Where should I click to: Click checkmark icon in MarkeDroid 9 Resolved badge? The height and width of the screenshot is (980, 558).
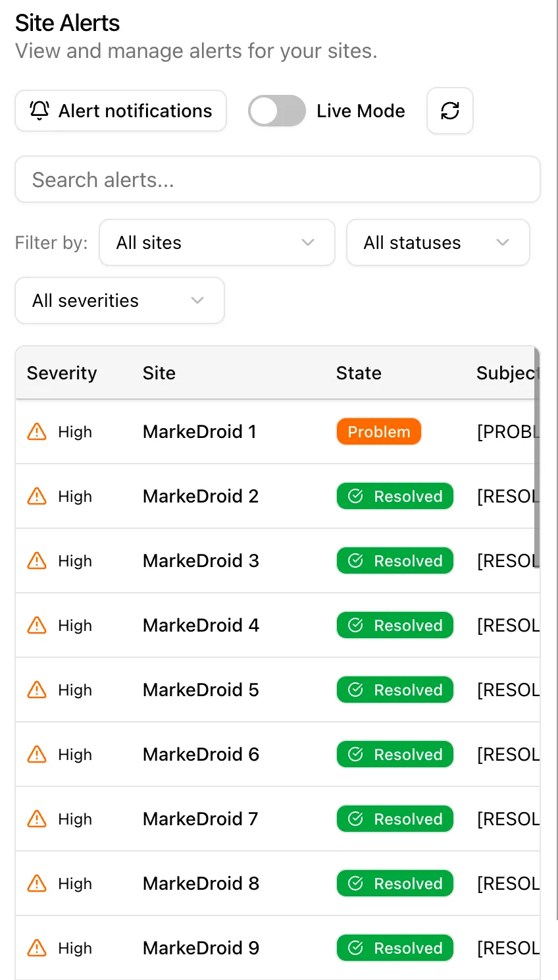355,948
